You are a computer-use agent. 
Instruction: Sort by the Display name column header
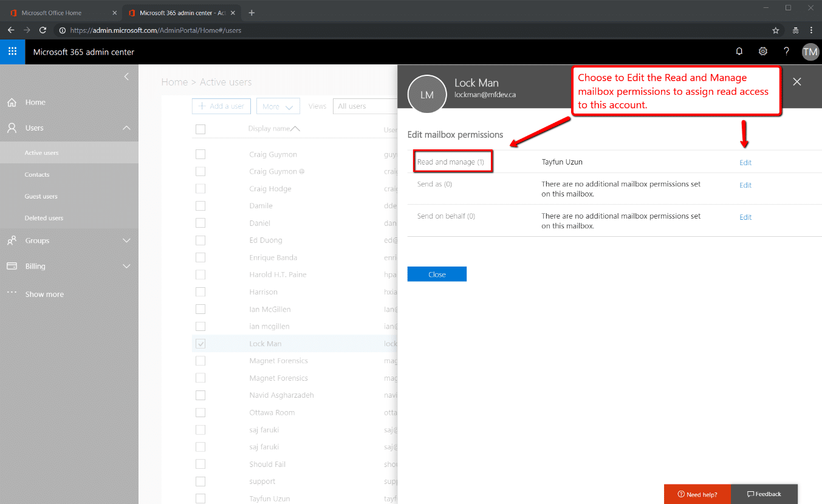click(x=274, y=129)
